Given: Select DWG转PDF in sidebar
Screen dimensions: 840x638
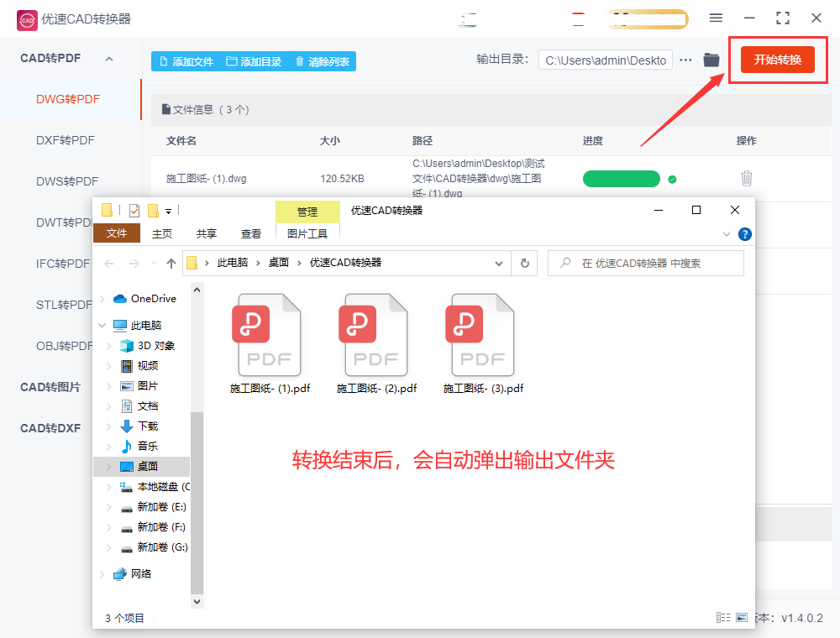Looking at the screenshot, I should (x=68, y=100).
